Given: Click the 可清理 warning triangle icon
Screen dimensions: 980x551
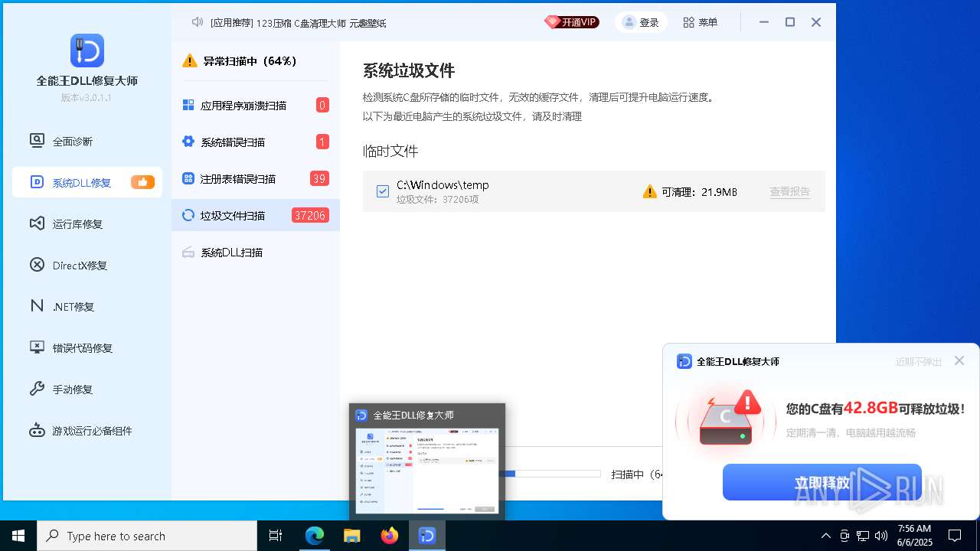Looking at the screenshot, I should pyautogui.click(x=650, y=191).
